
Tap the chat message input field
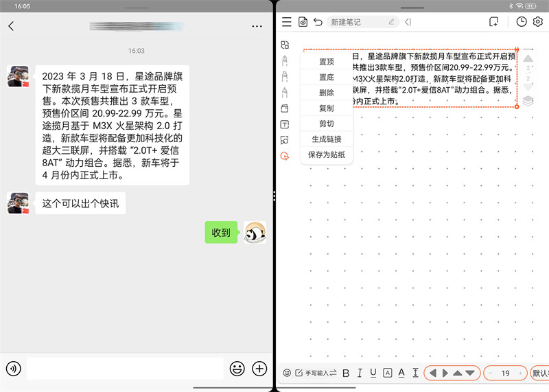coord(125,369)
